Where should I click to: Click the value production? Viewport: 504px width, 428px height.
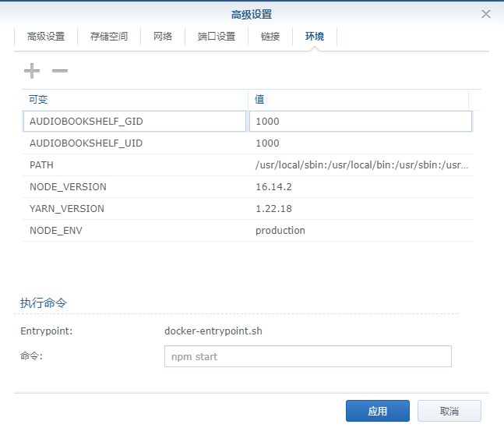[x=280, y=231]
